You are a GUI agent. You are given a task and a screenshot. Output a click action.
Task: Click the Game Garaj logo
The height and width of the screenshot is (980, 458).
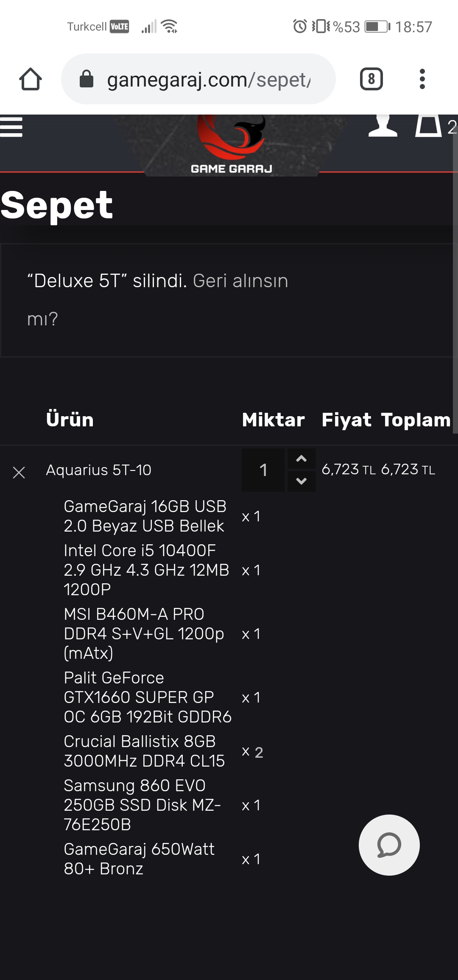click(x=232, y=144)
